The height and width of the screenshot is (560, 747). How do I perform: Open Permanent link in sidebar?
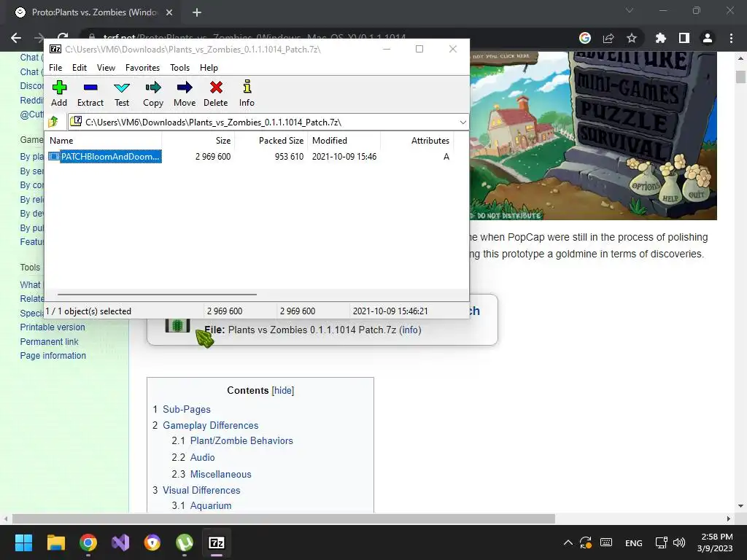coord(49,341)
